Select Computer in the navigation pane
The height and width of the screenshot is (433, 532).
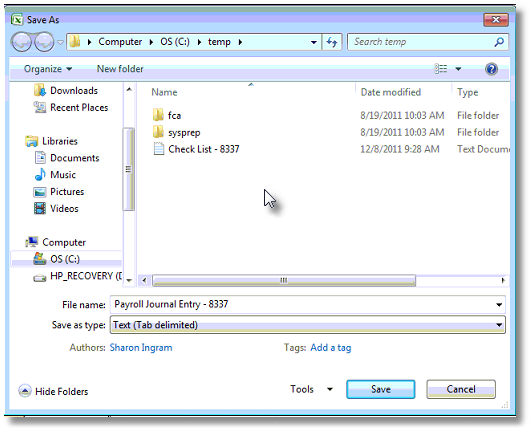tap(64, 242)
